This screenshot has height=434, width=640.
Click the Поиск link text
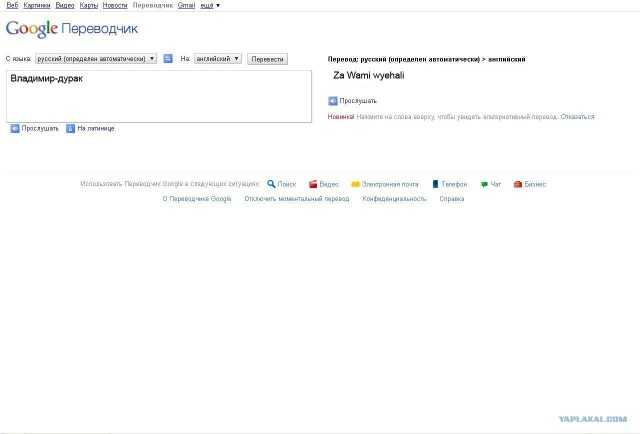(x=287, y=184)
